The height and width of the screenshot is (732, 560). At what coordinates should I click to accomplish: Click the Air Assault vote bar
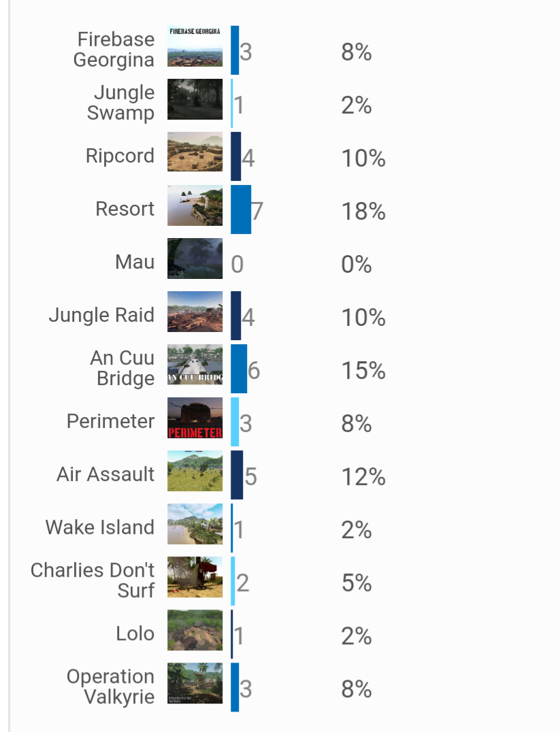pyautogui.click(x=237, y=475)
